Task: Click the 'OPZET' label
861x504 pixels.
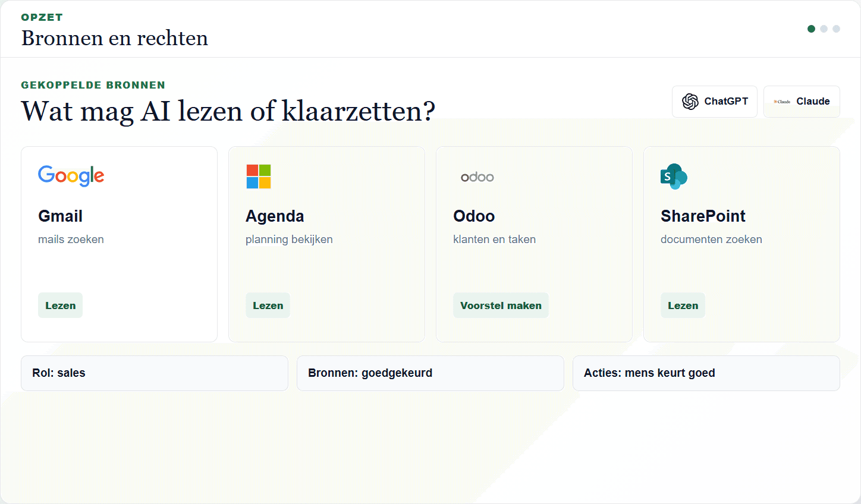Action: click(42, 17)
